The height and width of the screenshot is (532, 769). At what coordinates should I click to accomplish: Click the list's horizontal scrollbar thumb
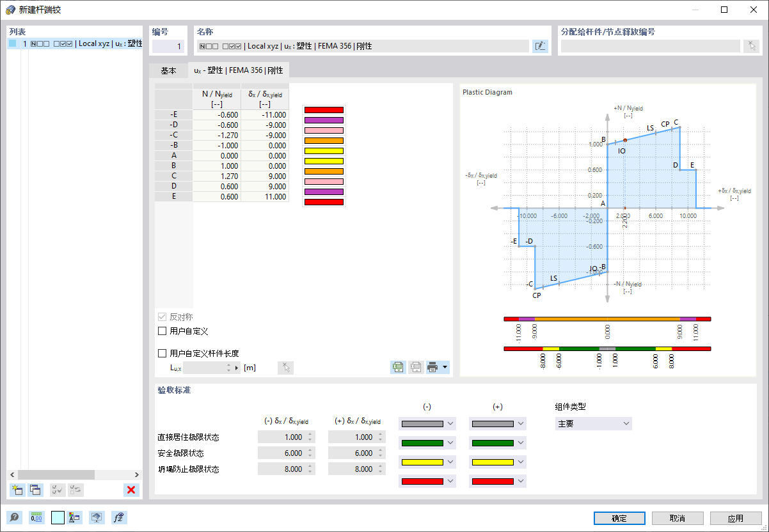coord(56,474)
